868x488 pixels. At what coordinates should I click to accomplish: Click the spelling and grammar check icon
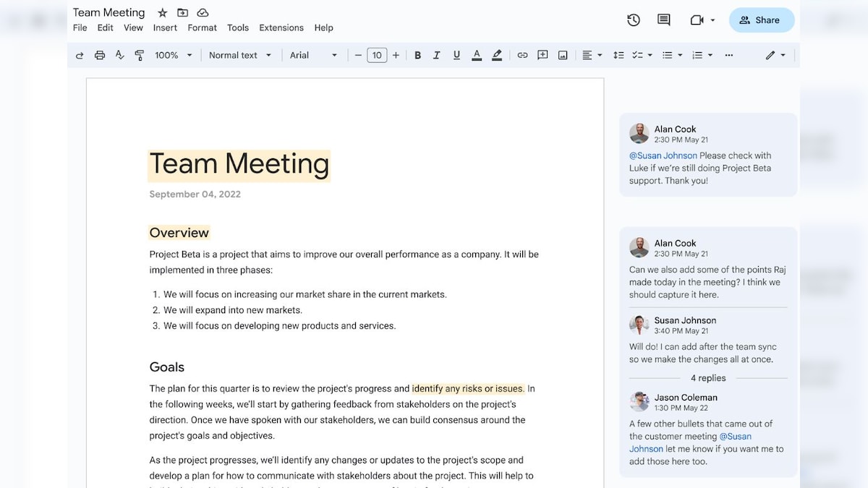(120, 55)
